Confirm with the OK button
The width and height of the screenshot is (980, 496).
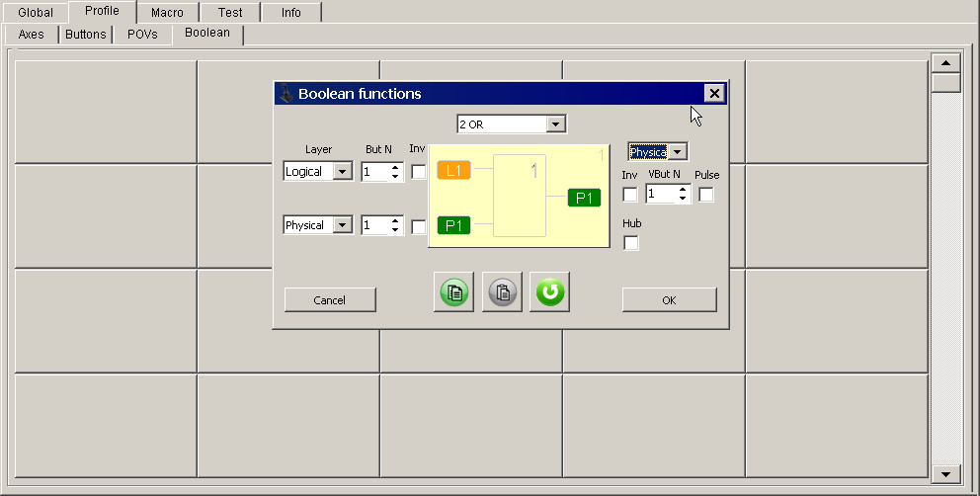669,300
